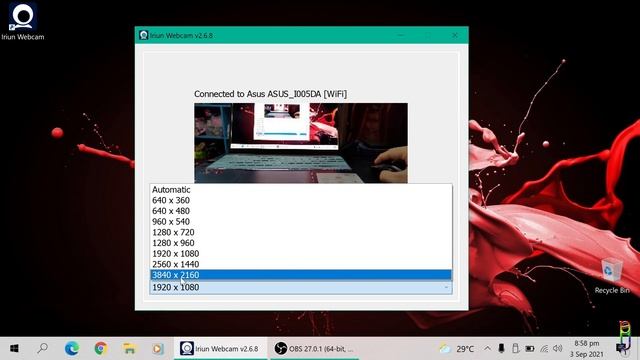Open the Recycle Bin desktop icon
Viewport: 640px width, 360px height.
[x=611, y=276]
